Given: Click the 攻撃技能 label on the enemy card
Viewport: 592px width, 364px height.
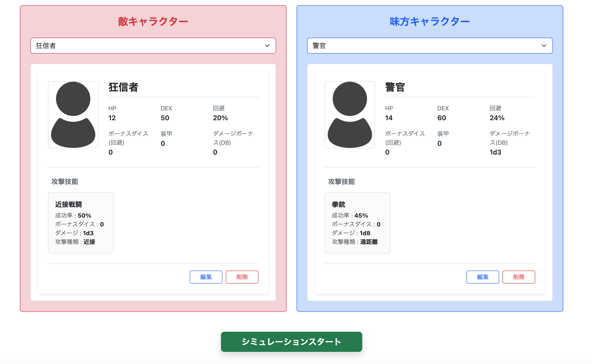Looking at the screenshot, I should coord(65,182).
